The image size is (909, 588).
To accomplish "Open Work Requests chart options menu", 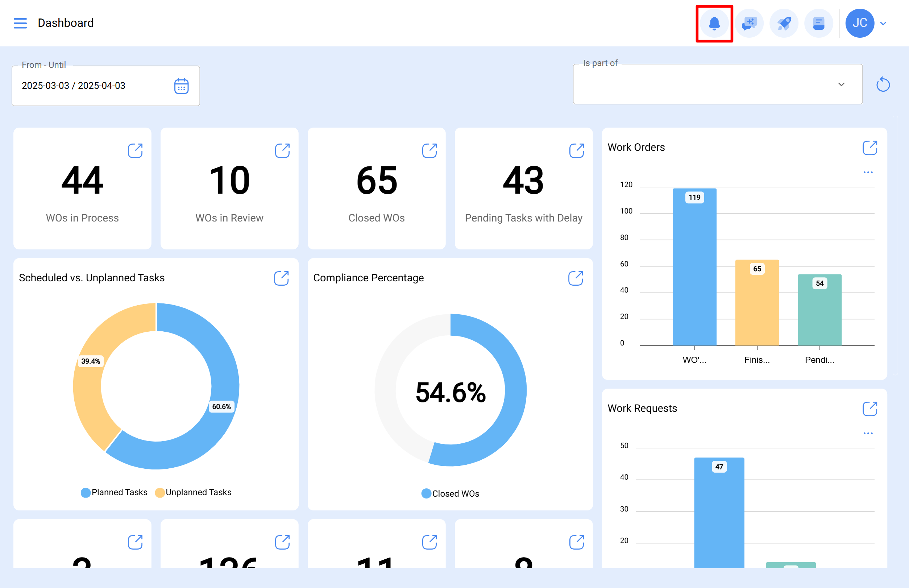I will pyautogui.click(x=868, y=433).
